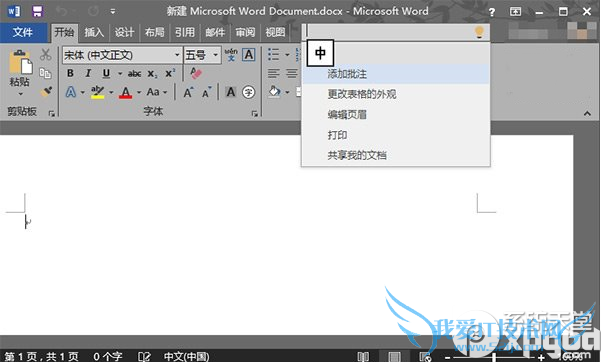Screen dimensions: 601x362
Task: Switch to the 设计 tab
Action: (x=124, y=33)
